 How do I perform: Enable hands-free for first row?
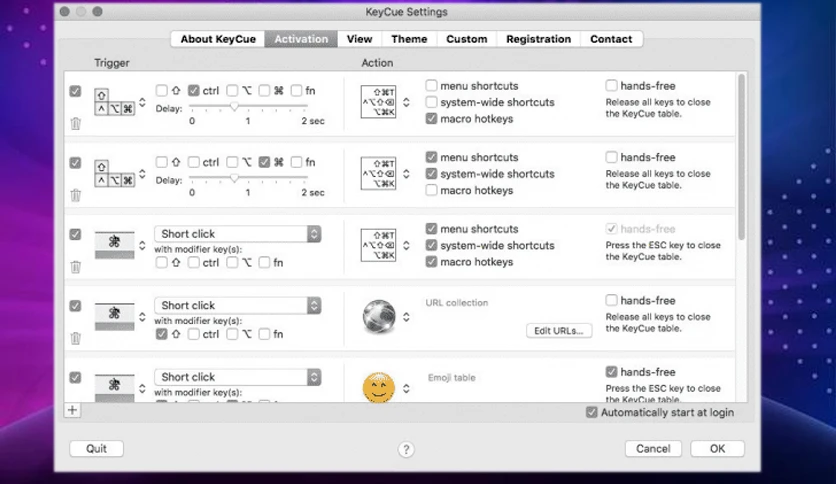point(612,85)
